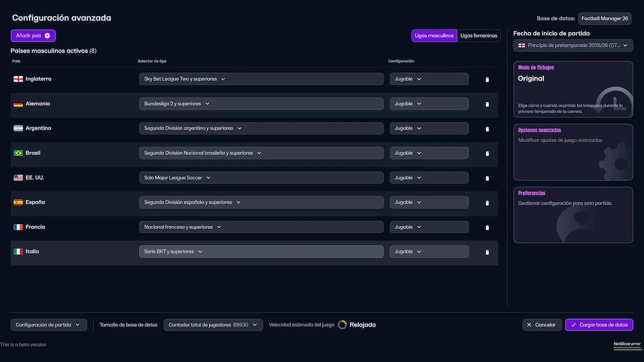Open the Notificar error link
The image size is (644, 362).
pos(627,344)
